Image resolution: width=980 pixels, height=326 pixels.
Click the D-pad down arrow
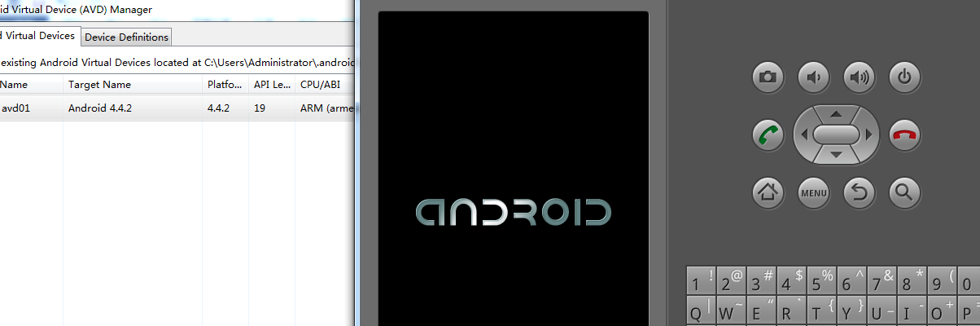pos(836,155)
